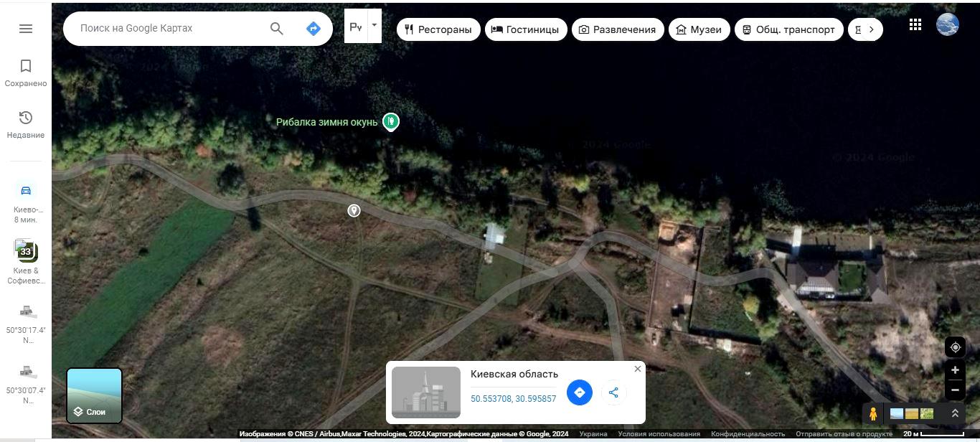Screen dimensions: 980x442
Task: Open Recent history in the sidebar
Action: tap(26, 124)
